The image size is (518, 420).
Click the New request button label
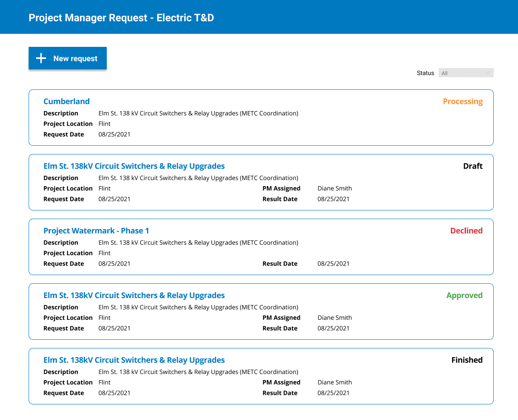(x=75, y=59)
